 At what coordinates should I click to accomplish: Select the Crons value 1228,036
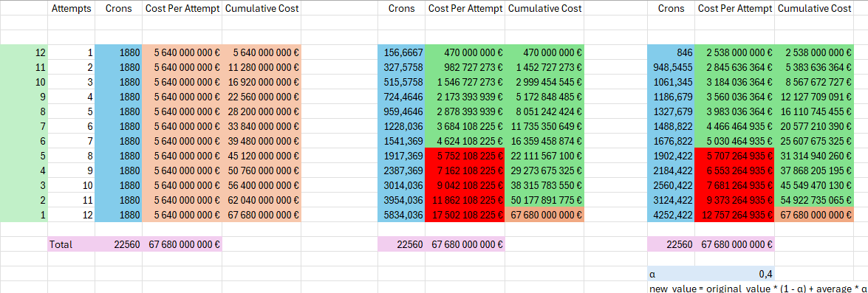click(x=401, y=126)
